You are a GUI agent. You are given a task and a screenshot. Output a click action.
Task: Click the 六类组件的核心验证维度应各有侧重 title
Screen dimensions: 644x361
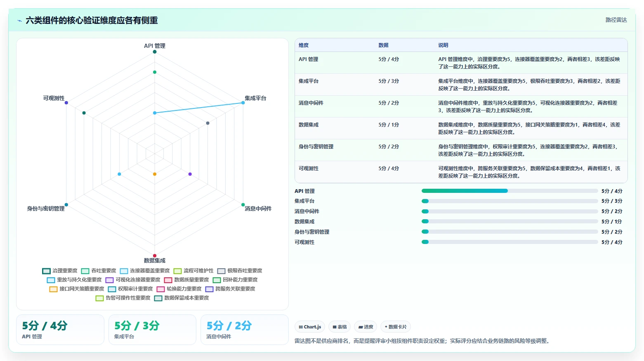click(92, 20)
